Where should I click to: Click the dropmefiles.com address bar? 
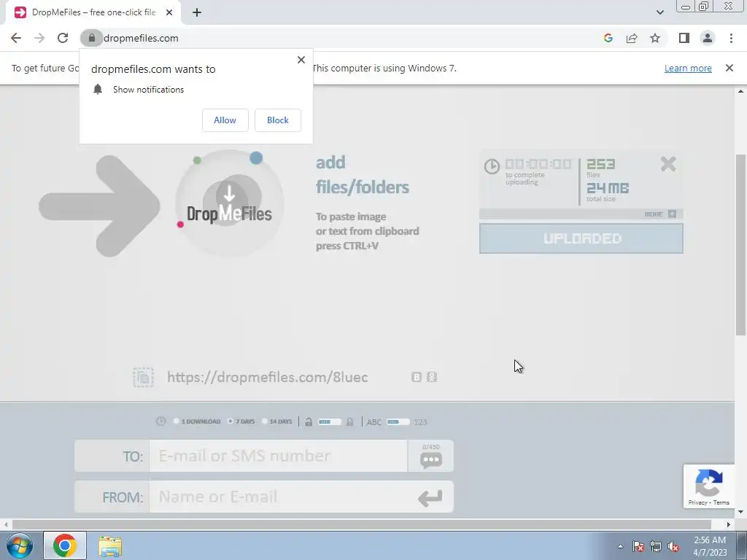(x=333, y=38)
